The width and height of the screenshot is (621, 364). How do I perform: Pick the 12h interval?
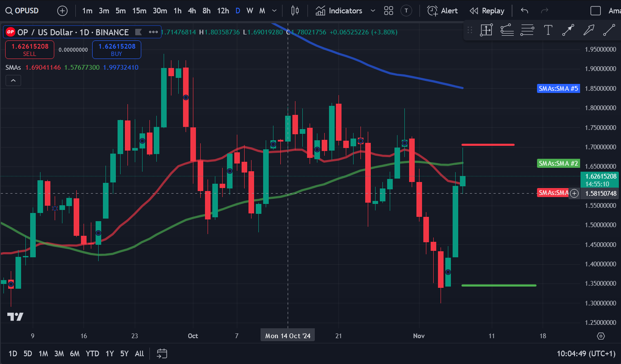223,11
